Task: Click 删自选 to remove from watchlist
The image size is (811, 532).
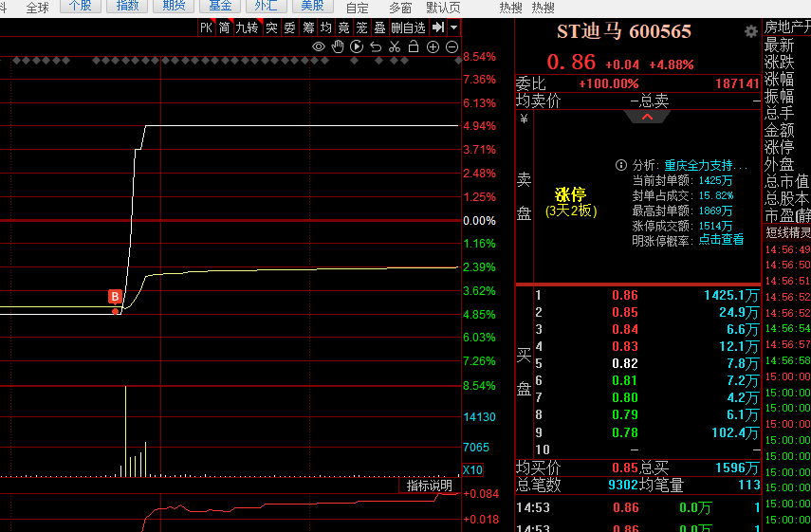Action: click(x=408, y=28)
